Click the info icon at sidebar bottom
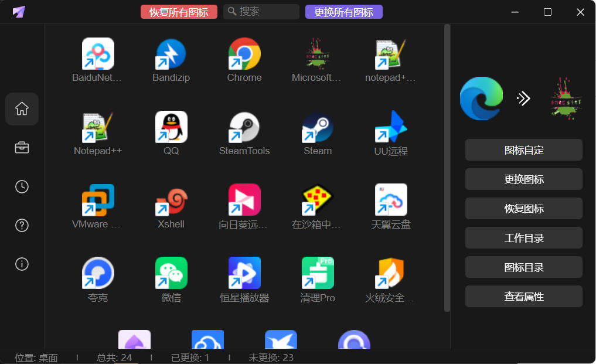 tap(22, 264)
